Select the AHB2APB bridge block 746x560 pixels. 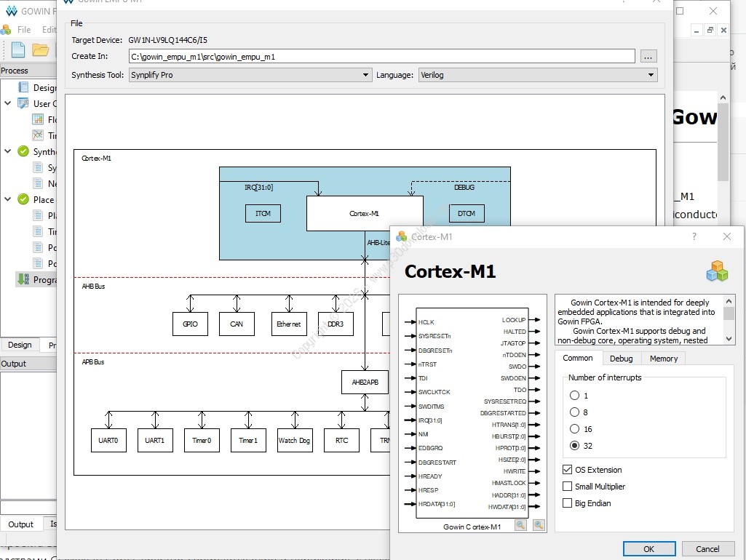pos(365,383)
